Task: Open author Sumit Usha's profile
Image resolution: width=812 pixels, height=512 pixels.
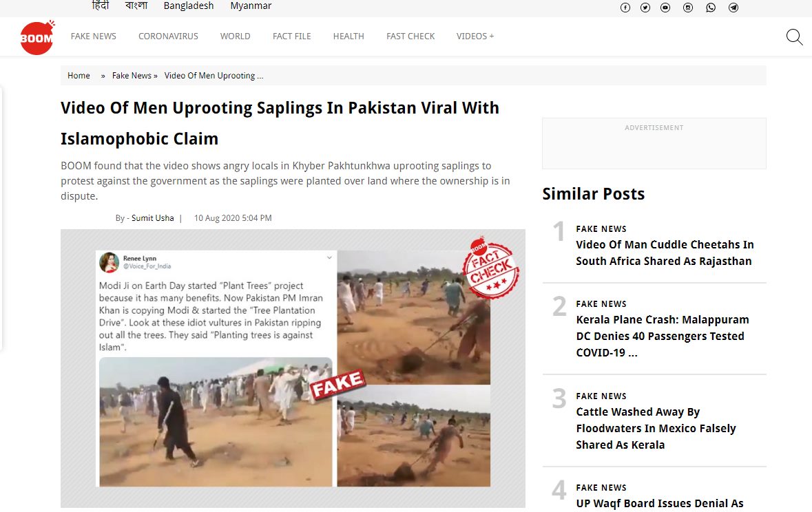Action: click(153, 218)
